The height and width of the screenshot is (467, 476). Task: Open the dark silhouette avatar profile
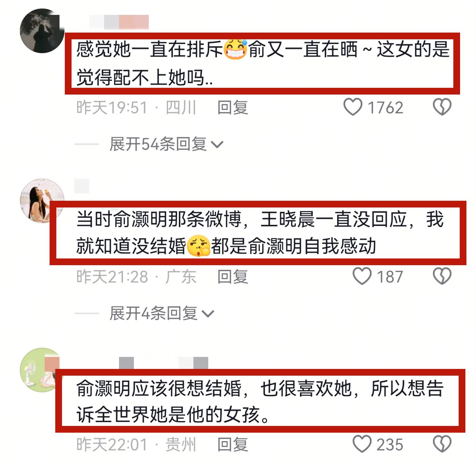coord(42,31)
